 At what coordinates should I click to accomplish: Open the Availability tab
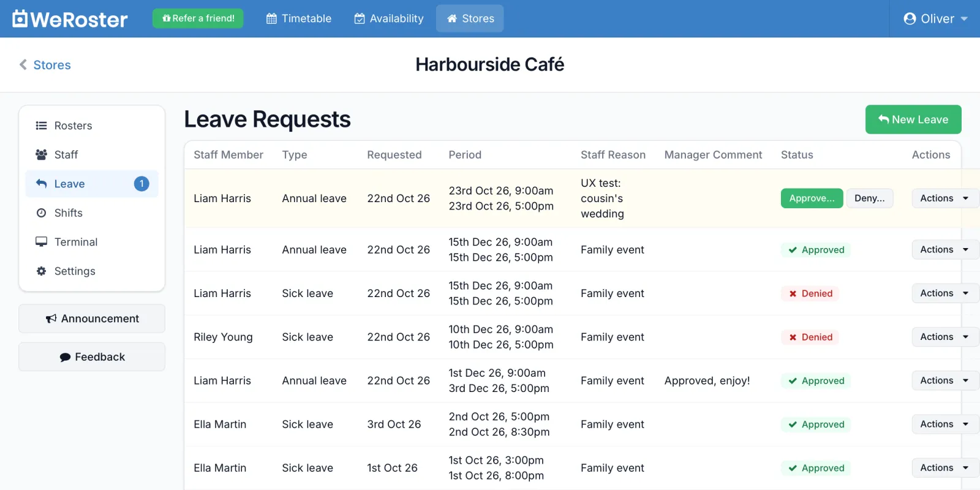(389, 18)
